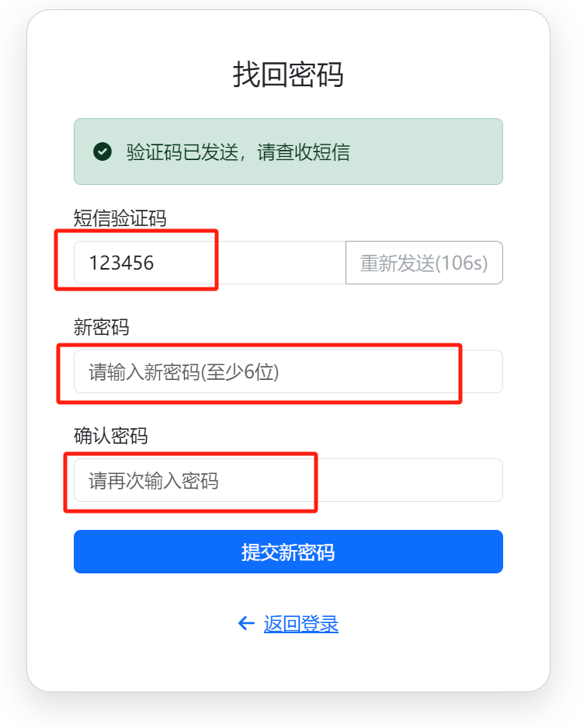Click the 找回密码 page heading
The height and width of the screenshot is (728, 587).
point(288,75)
